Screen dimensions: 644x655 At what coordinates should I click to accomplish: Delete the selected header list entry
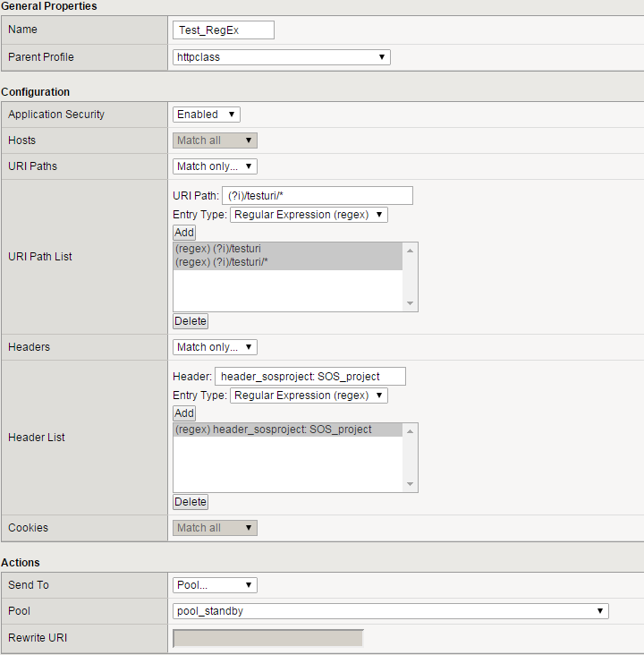point(190,502)
